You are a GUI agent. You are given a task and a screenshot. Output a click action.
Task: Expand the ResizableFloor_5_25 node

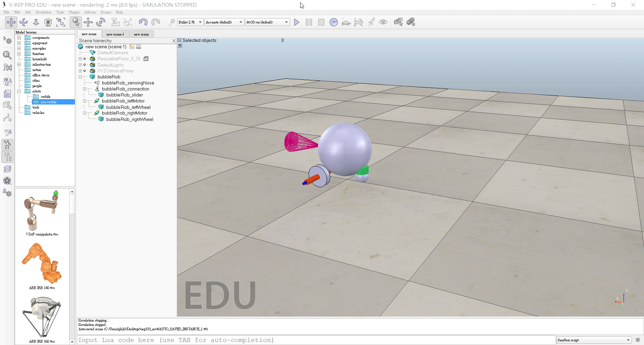click(80, 59)
